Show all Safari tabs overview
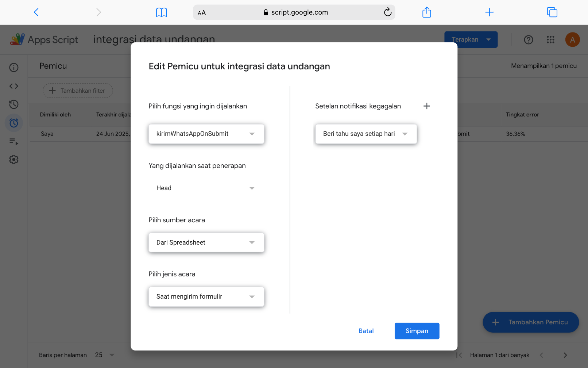This screenshot has height=368, width=588. (552, 12)
